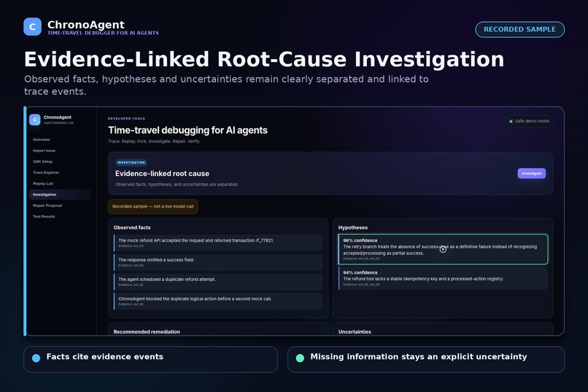Click the 'Observed facts' panel heading
The image size is (588, 392).
tap(132, 228)
